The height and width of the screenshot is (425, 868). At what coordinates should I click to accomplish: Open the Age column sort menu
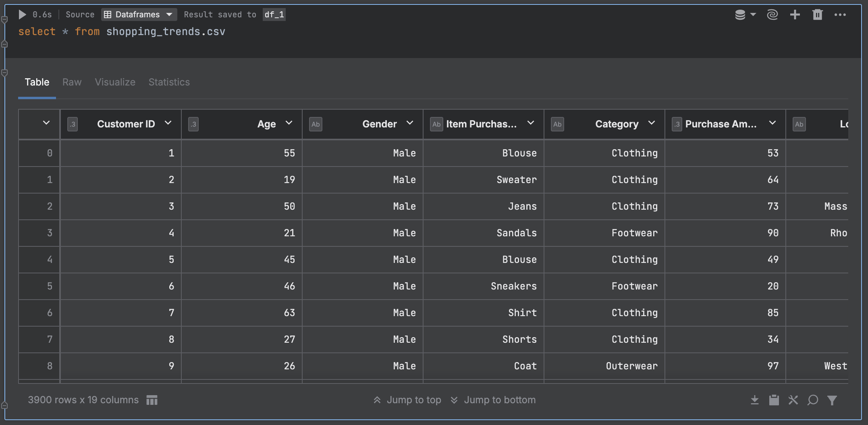click(289, 124)
